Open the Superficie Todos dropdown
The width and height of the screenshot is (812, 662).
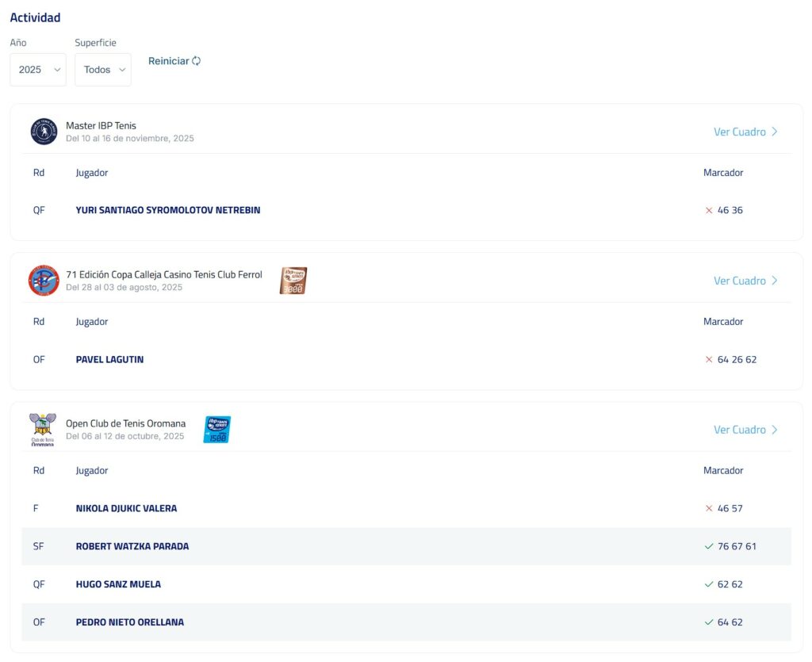click(103, 70)
